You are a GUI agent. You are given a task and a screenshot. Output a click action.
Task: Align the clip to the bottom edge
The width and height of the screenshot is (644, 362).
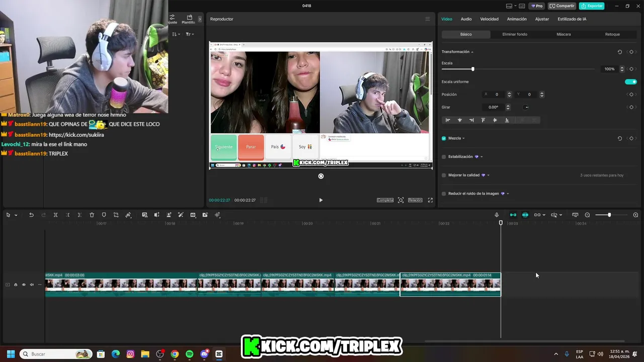507,120
